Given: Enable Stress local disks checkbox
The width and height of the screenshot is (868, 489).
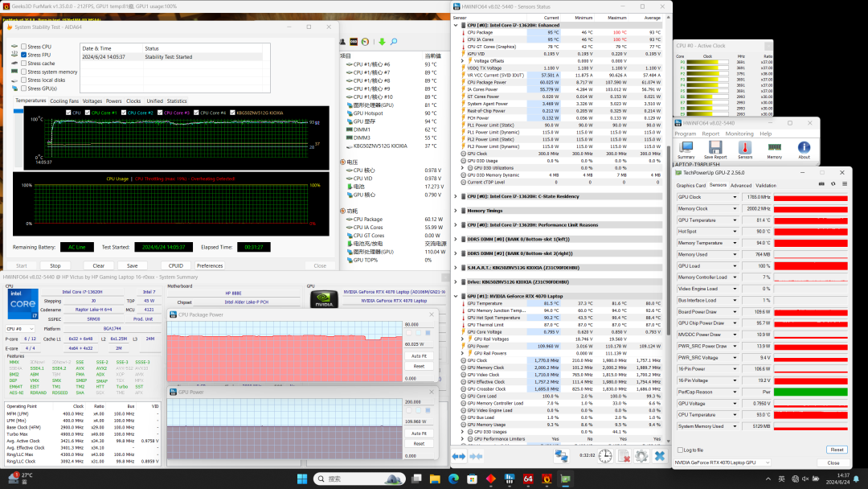Looking at the screenshot, I should click(x=24, y=80).
